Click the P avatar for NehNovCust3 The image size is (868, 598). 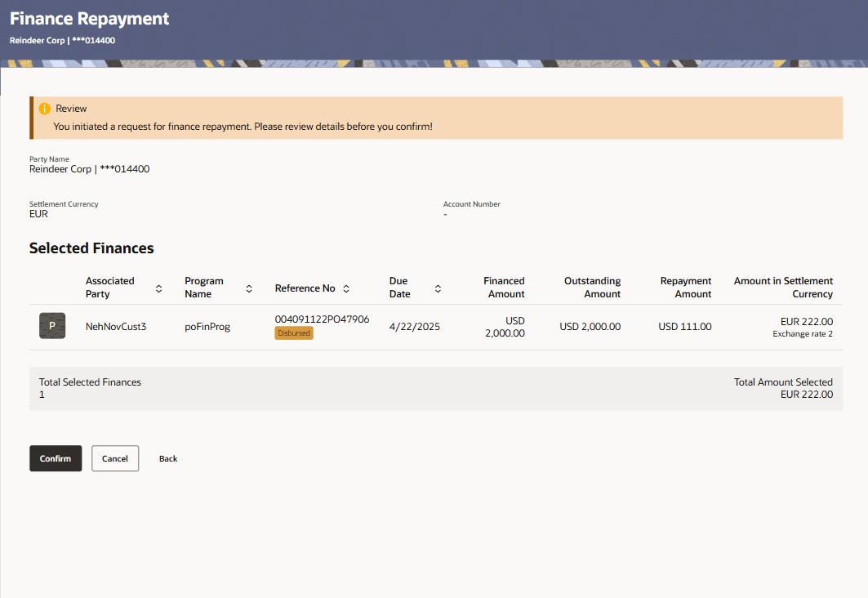pyautogui.click(x=52, y=326)
